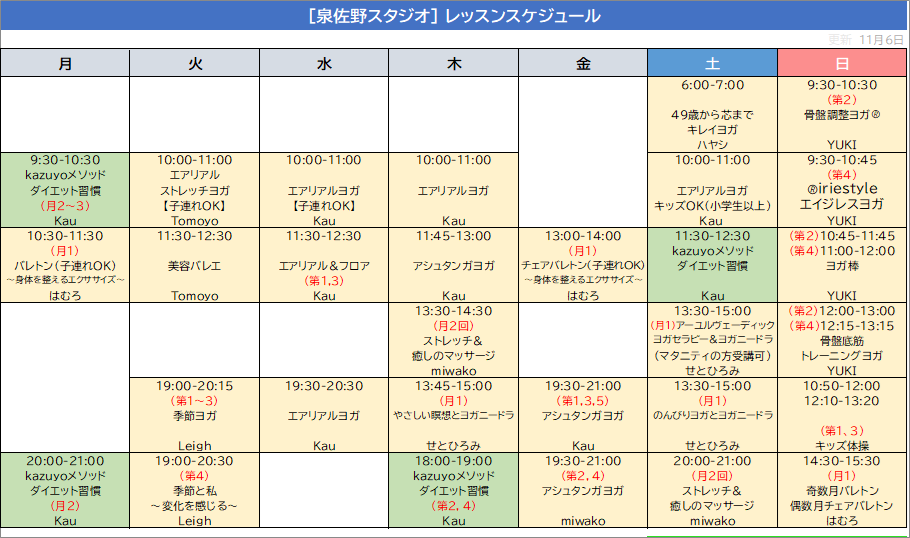Select Friday 13:00-14:00 チェアバレトン lesson

583,266
